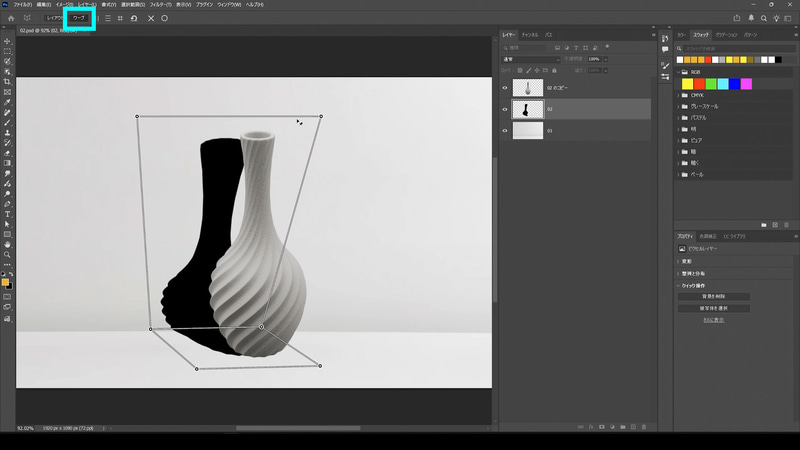This screenshot has width=800, height=450.
Task: Commit the transform with the circle icon
Action: tap(165, 18)
